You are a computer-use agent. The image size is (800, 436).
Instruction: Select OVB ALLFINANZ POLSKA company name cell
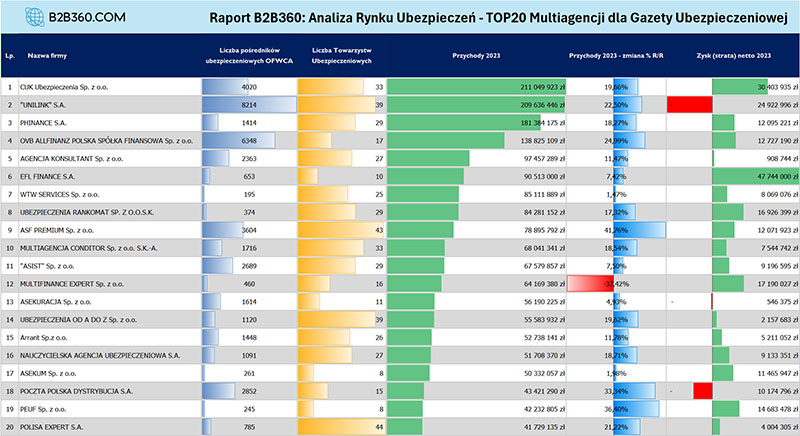(x=95, y=140)
